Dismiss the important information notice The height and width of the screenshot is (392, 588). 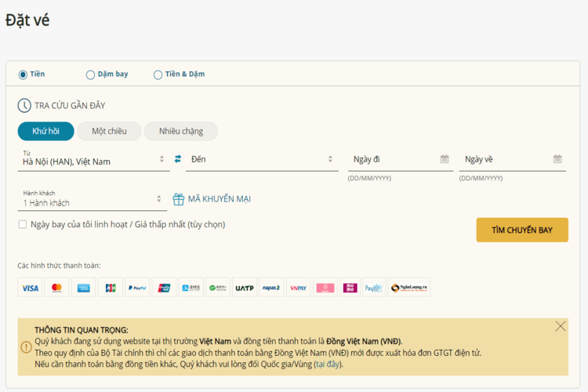pyautogui.click(x=560, y=326)
